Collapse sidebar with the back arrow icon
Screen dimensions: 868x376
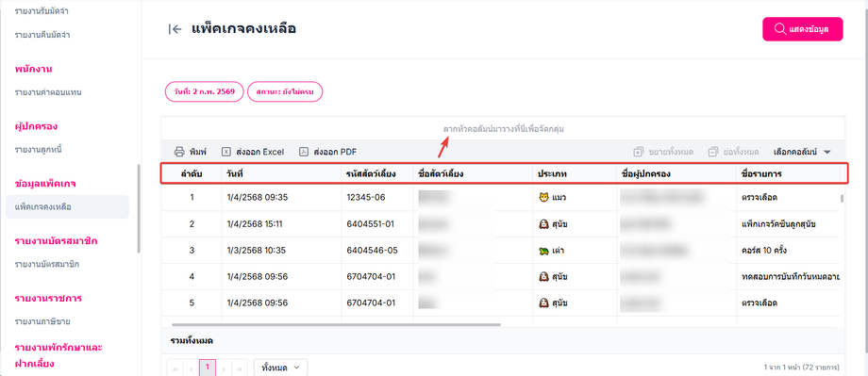pyautogui.click(x=175, y=29)
